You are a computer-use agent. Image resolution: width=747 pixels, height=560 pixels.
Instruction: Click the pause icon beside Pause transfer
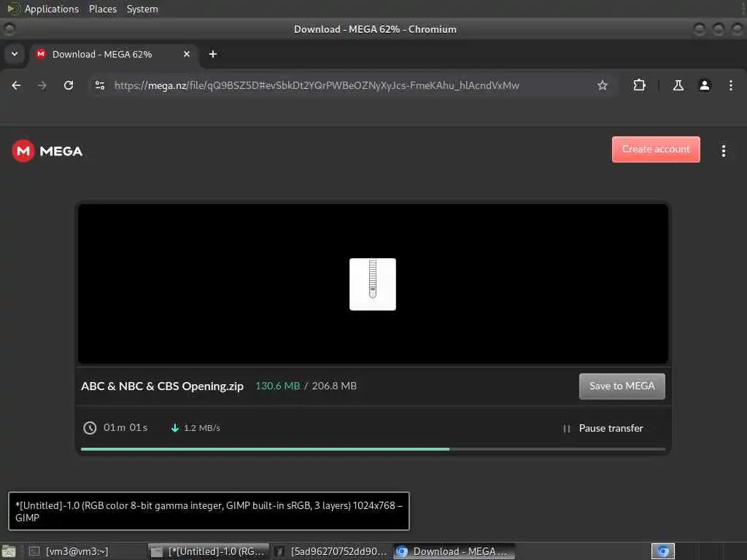pyautogui.click(x=566, y=429)
